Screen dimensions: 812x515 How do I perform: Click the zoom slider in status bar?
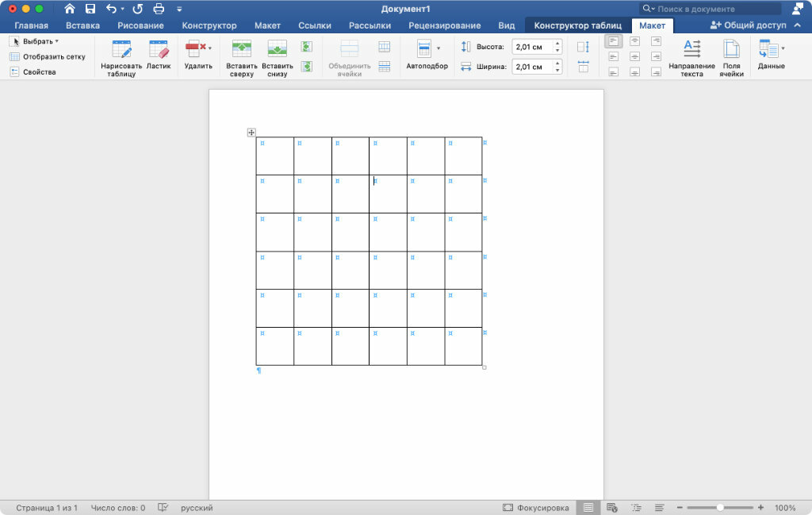(719, 508)
